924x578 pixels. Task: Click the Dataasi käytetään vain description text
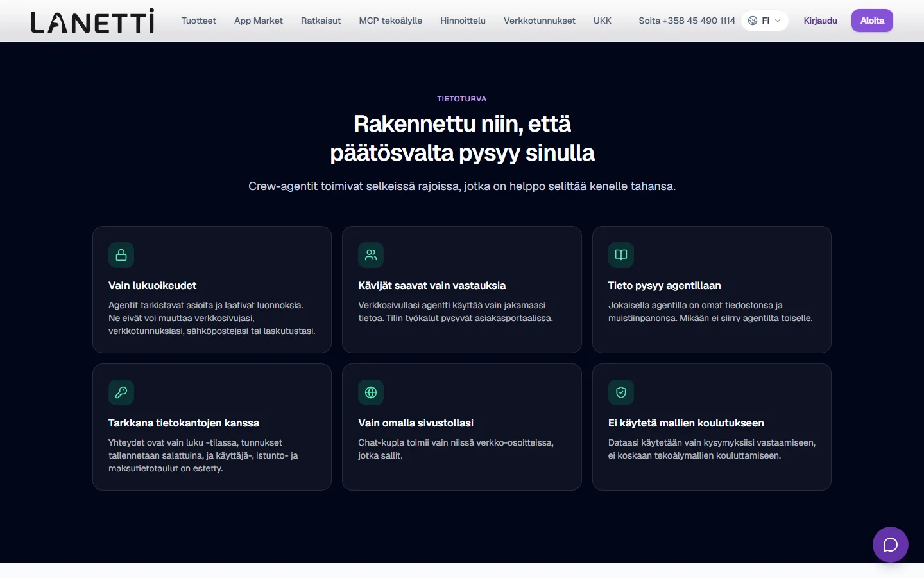click(712, 449)
